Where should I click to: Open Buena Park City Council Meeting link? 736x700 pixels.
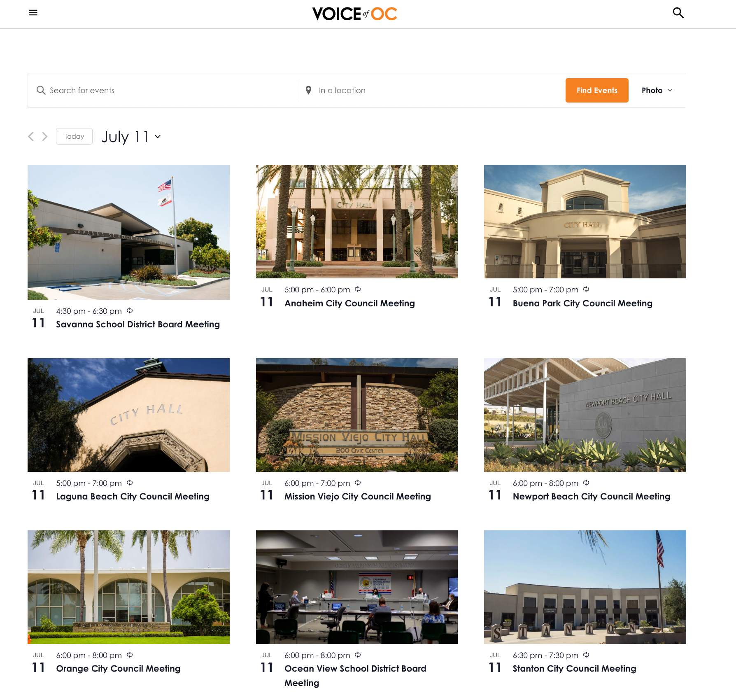pyautogui.click(x=582, y=303)
